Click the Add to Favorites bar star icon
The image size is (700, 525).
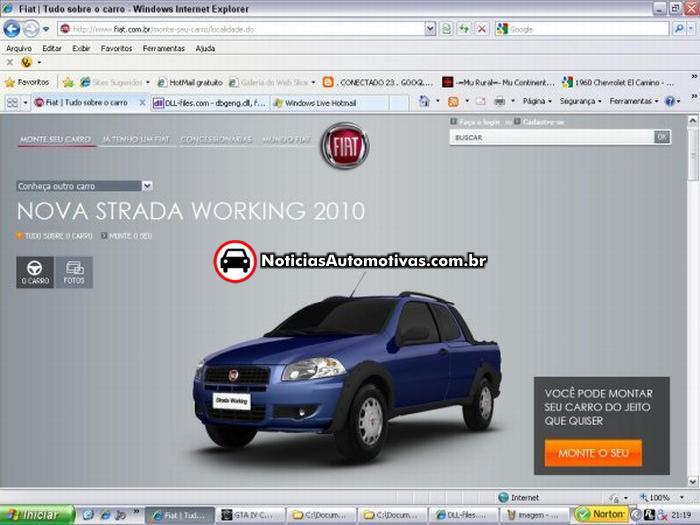[x=68, y=82]
